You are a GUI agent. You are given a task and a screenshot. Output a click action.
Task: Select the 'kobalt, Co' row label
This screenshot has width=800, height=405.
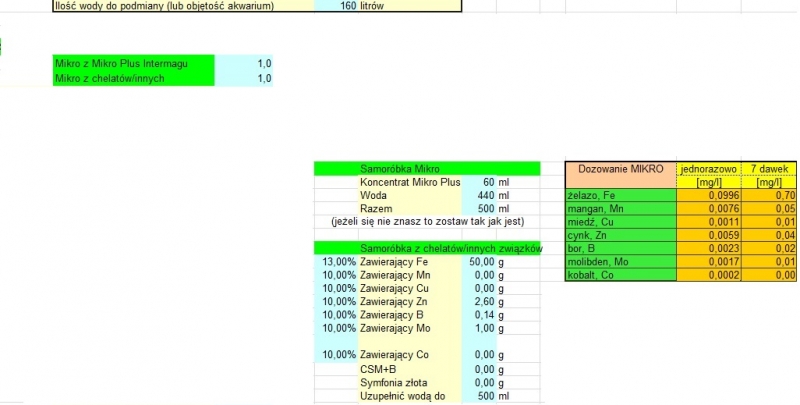(x=621, y=274)
